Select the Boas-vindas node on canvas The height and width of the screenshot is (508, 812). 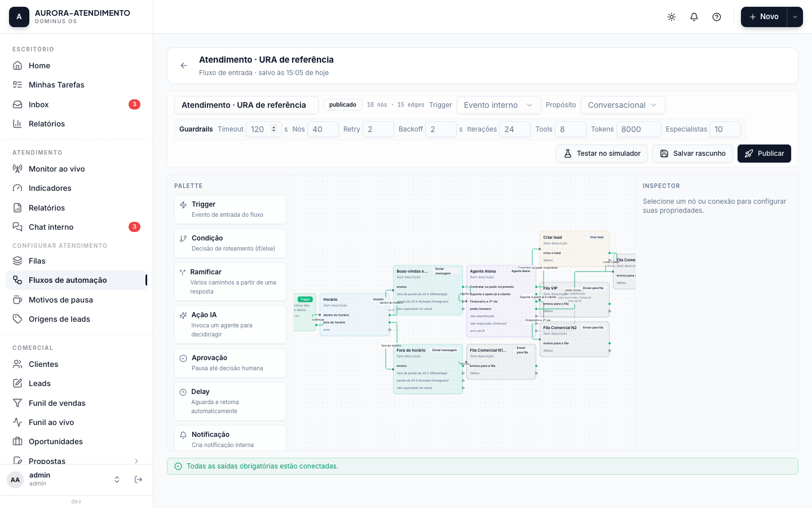click(x=428, y=290)
